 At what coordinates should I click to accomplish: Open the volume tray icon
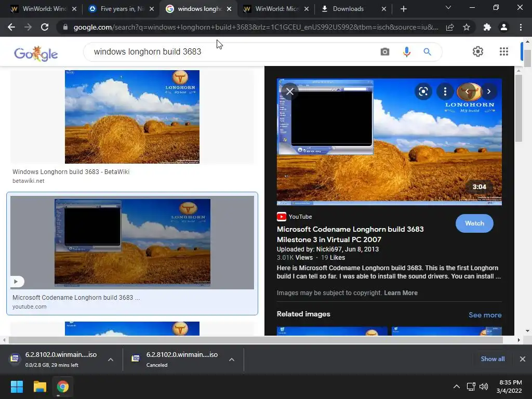[x=484, y=387]
